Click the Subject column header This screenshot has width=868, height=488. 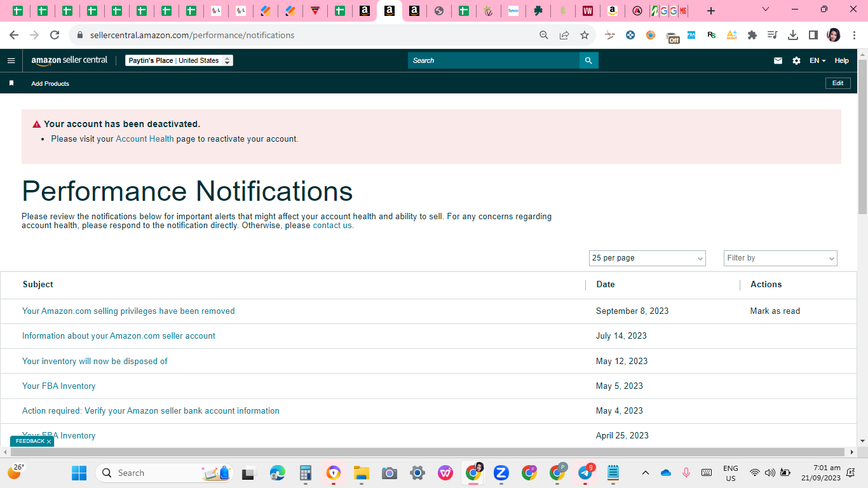38,284
